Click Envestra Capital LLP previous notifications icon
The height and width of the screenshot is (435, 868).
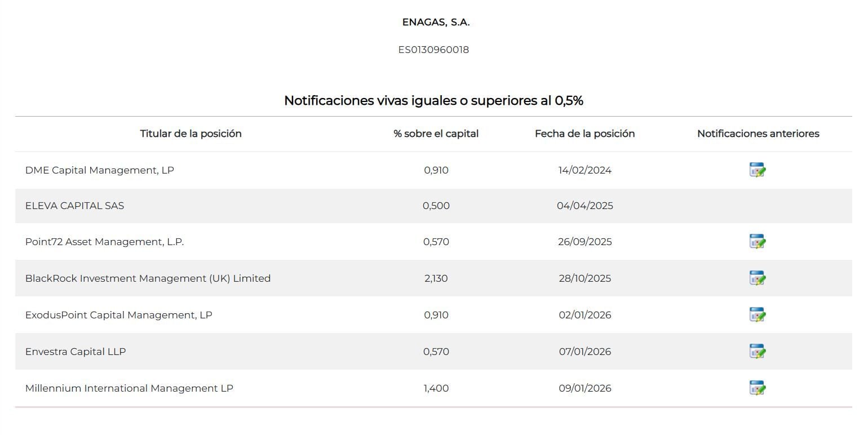[757, 352]
